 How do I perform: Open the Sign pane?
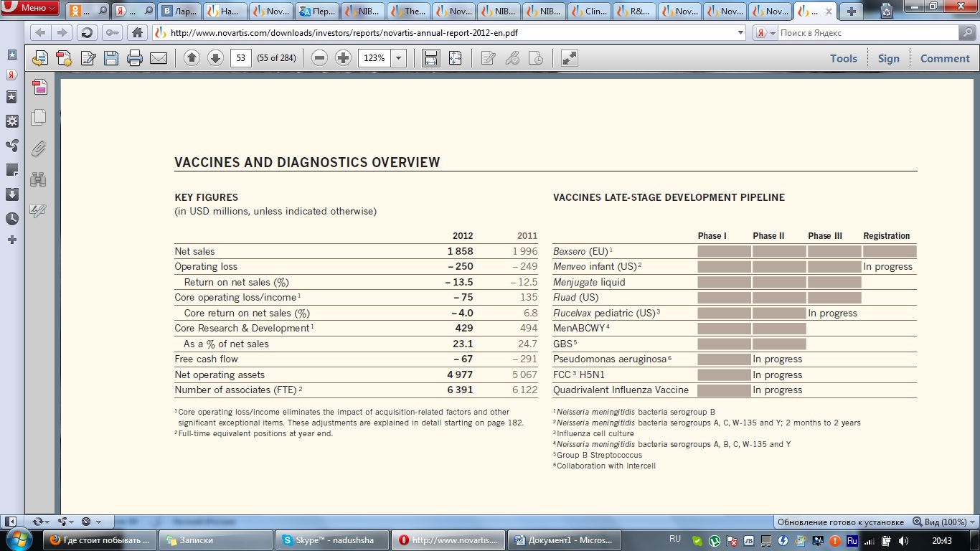point(888,59)
